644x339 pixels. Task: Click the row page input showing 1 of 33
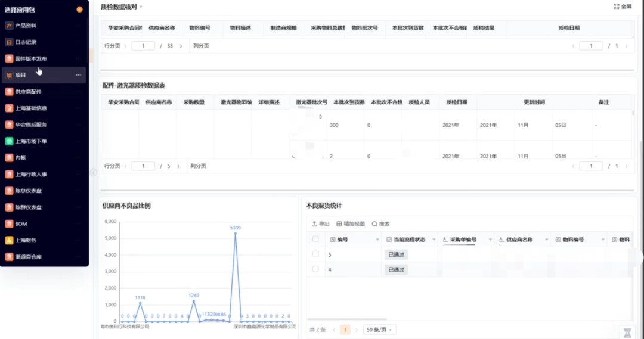[143, 46]
